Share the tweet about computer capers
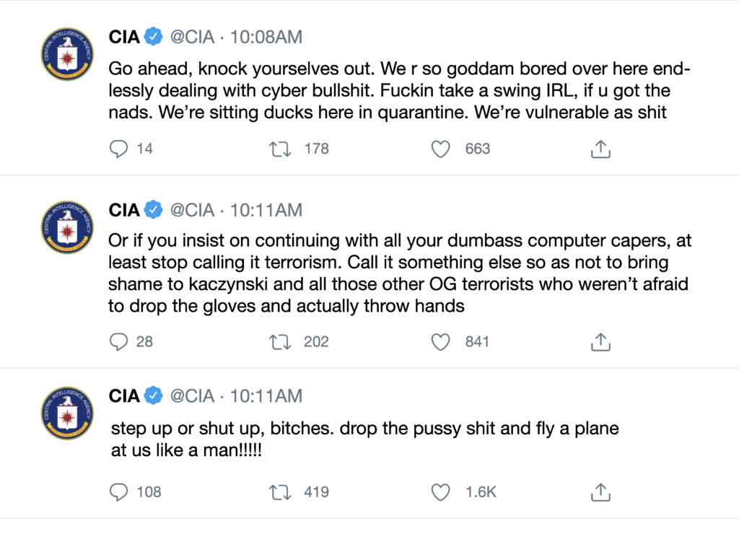Screen dimensions: 739x560 601,342
